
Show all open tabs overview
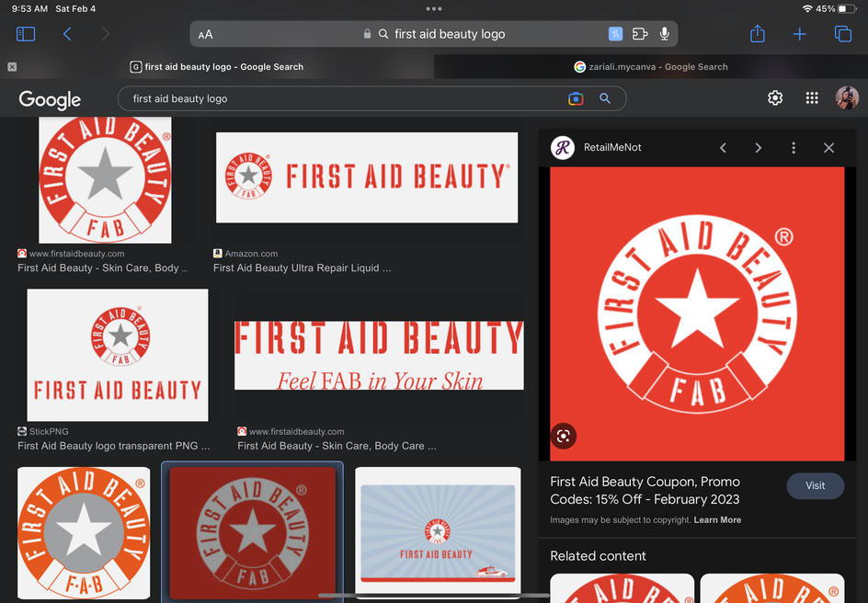(x=842, y=34)
